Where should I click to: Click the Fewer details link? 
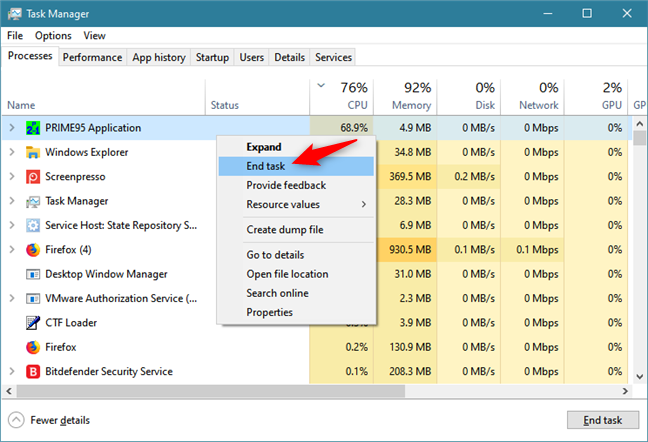pyautogui.click(x=60, y=421)
